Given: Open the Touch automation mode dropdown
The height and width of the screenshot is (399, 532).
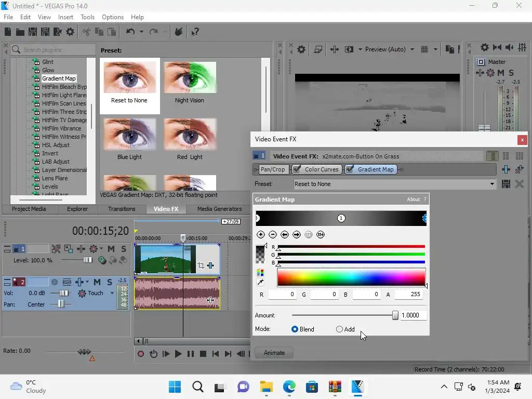Looking at the screenshot, I should pyautogui.click(x=112, y=293).
